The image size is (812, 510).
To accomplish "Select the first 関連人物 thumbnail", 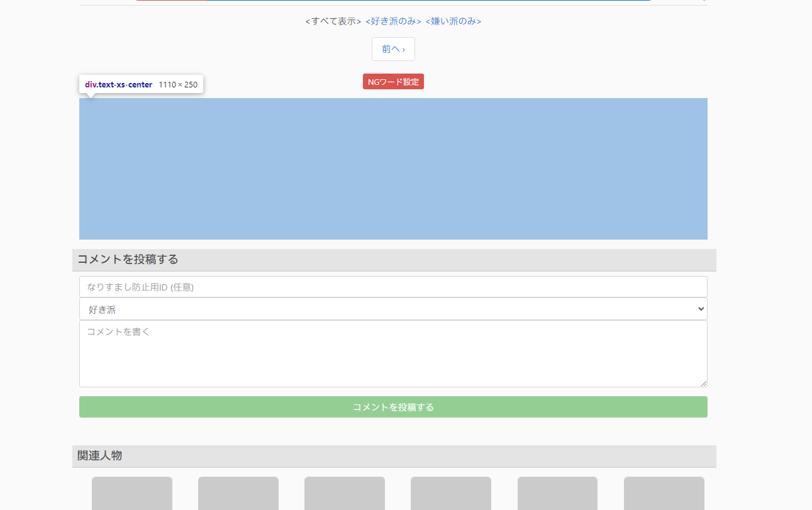I will coord(131,493).
